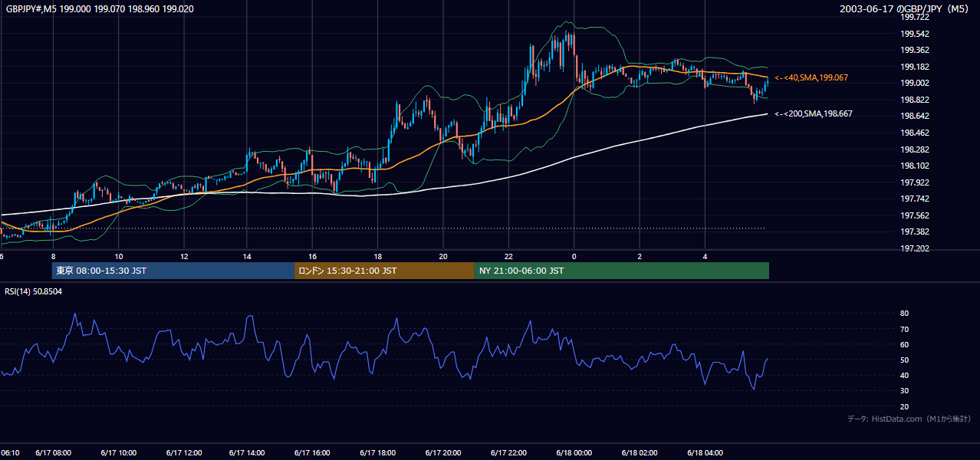Click the hour label 0 on chart axis

[574, 256]
